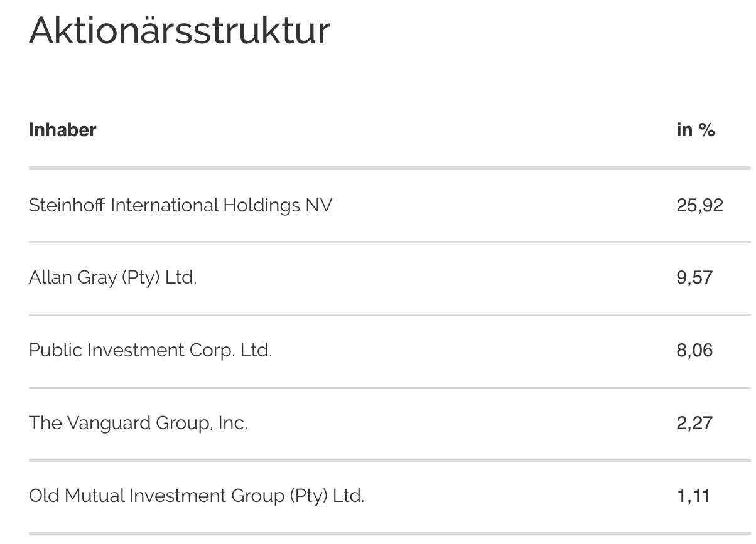Click the Inhaber column header
The width and height of the screenshot is (756, 544).
(62, 130)
